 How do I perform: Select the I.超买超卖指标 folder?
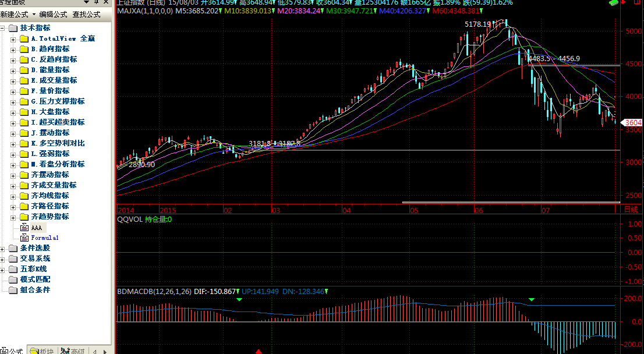click(x=58, y=122)
